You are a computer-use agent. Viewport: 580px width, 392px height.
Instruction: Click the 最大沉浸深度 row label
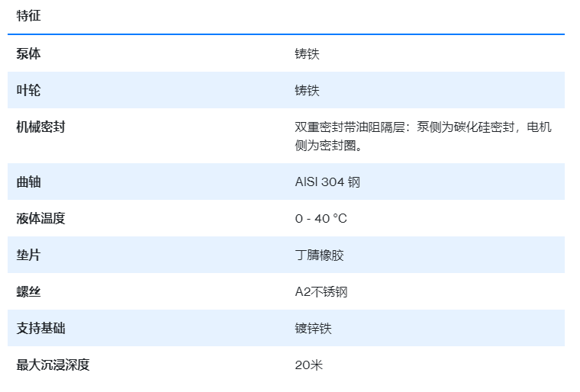[53, 365]
